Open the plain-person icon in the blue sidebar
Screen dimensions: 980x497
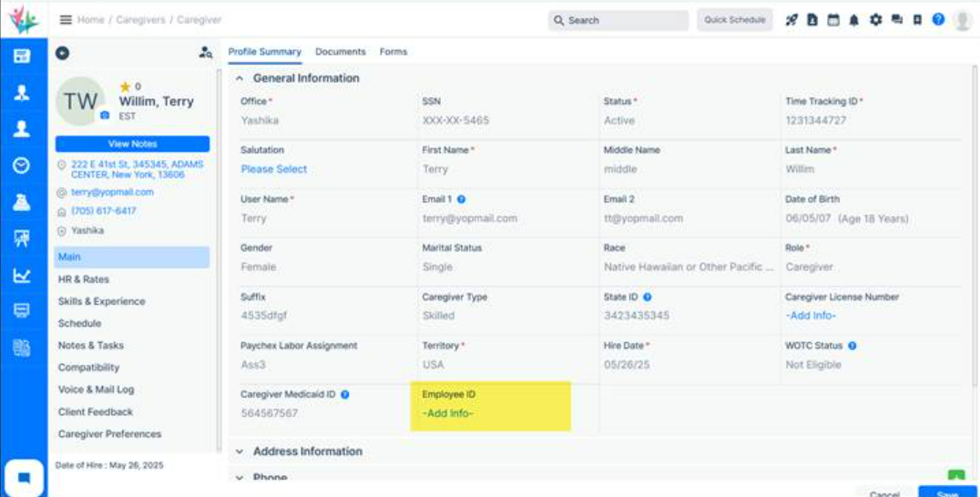coord(22,128)
